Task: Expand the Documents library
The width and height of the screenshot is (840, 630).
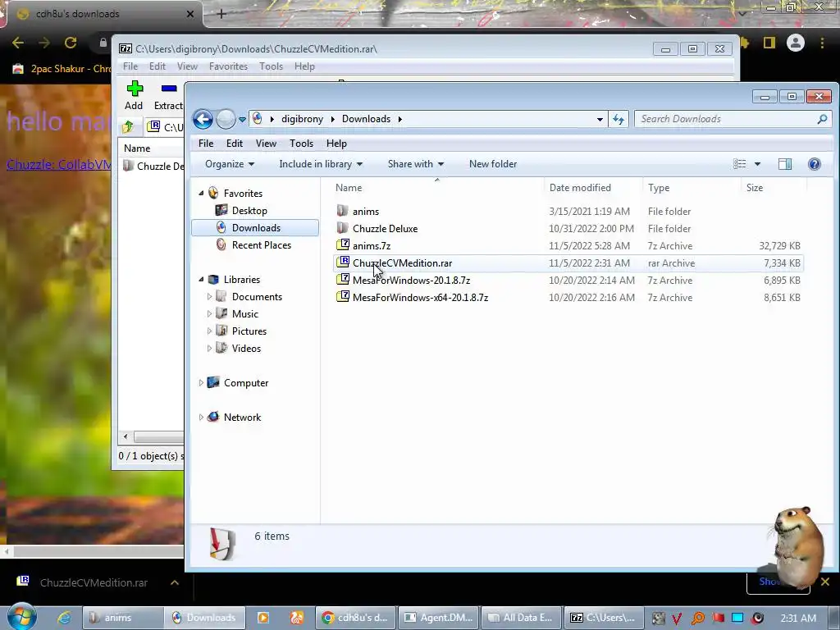Action: (x=209, y=297)
